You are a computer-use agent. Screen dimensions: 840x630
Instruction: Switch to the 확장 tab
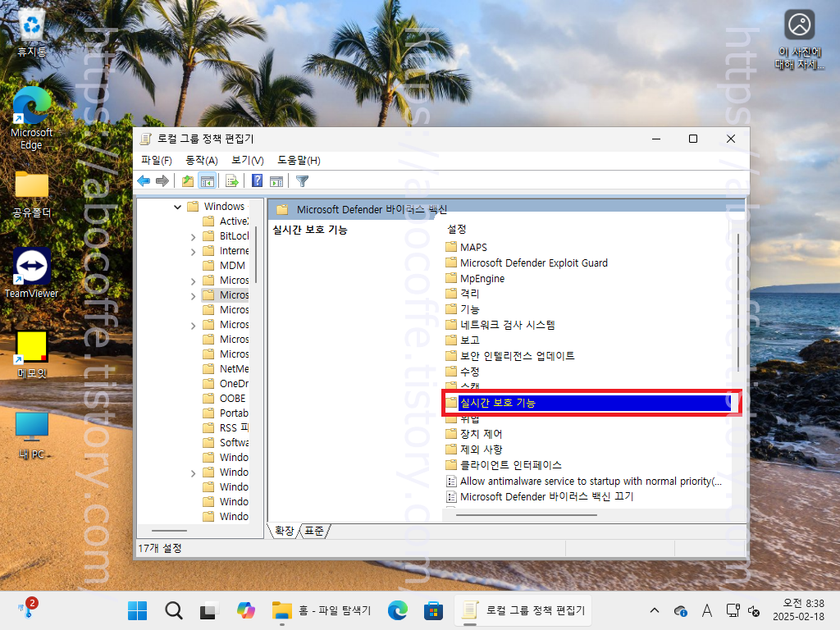284,531
